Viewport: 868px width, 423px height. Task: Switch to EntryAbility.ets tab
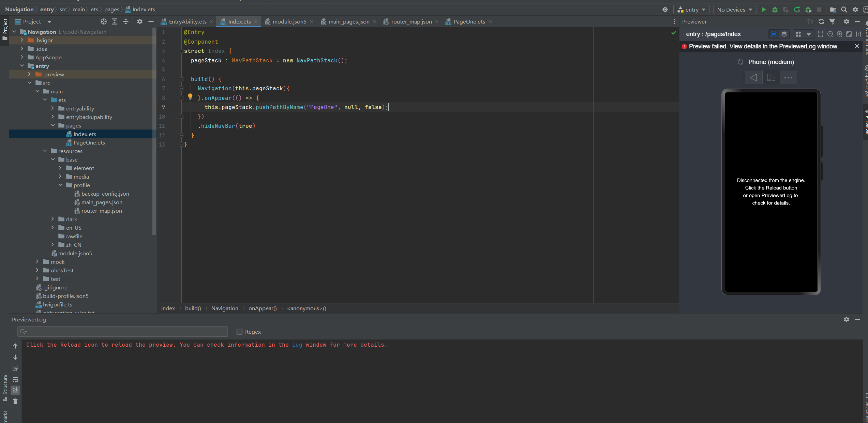(x=188, y=21)
